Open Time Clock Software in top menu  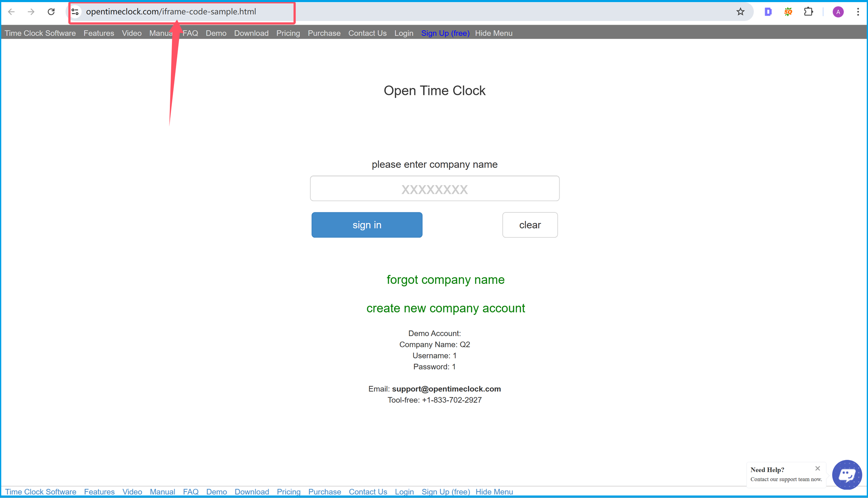point(40,33)
